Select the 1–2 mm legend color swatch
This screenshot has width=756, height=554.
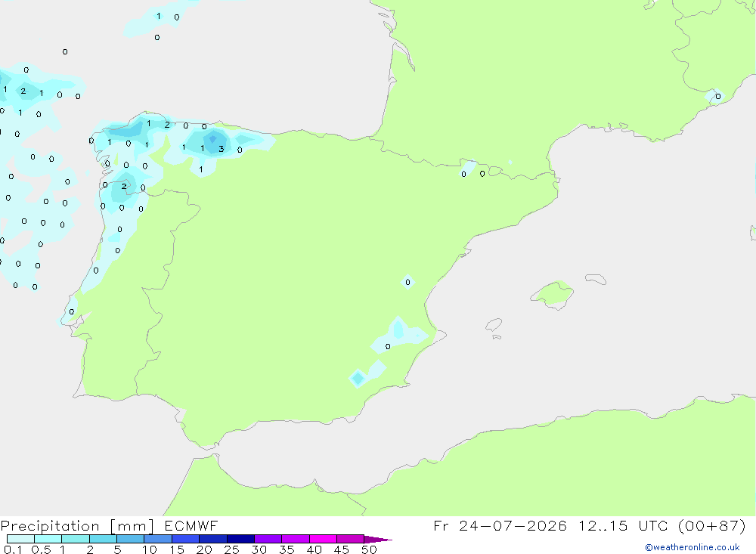(x=76, y=539)
